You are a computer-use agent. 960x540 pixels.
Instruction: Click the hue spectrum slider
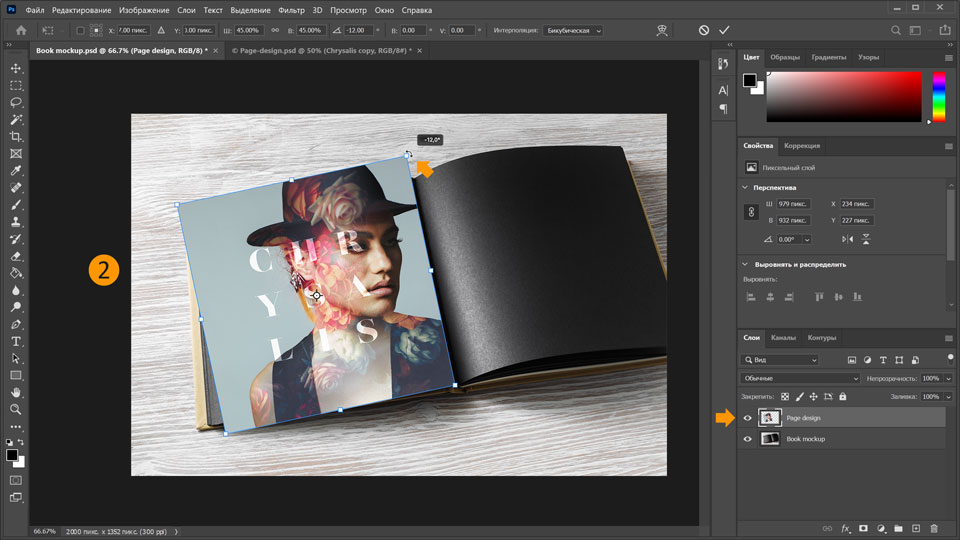[x=939, y=97]
